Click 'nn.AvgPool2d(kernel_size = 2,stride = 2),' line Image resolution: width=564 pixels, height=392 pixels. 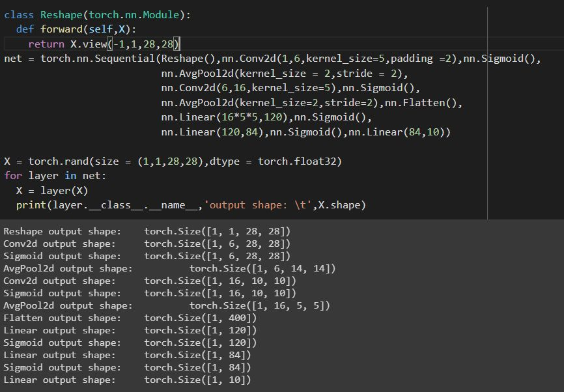coord(284,74)
